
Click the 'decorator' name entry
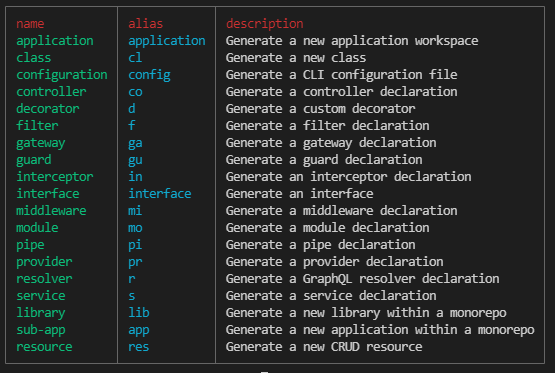47,109
